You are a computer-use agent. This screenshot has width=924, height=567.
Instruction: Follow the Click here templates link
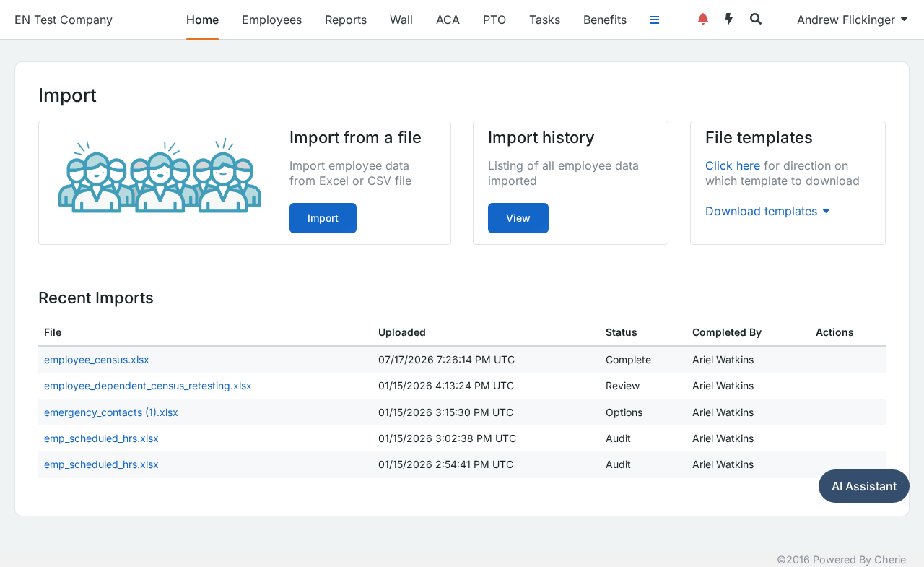point(733,165)
